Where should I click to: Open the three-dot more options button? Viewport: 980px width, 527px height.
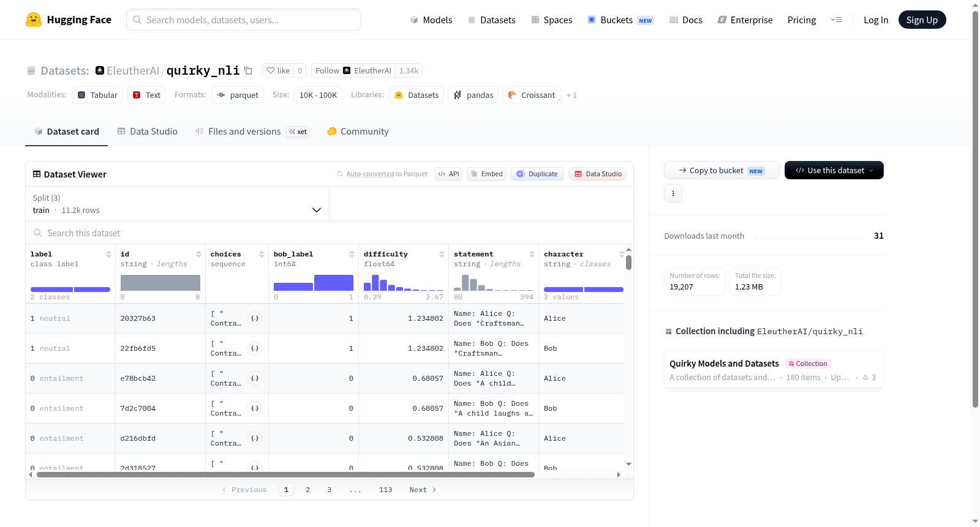[x=673, y=193]
